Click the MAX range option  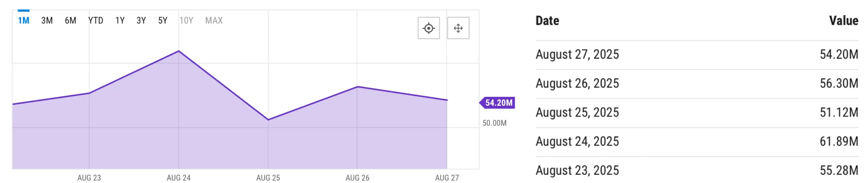pyautogui.click(x=214, y=20)
